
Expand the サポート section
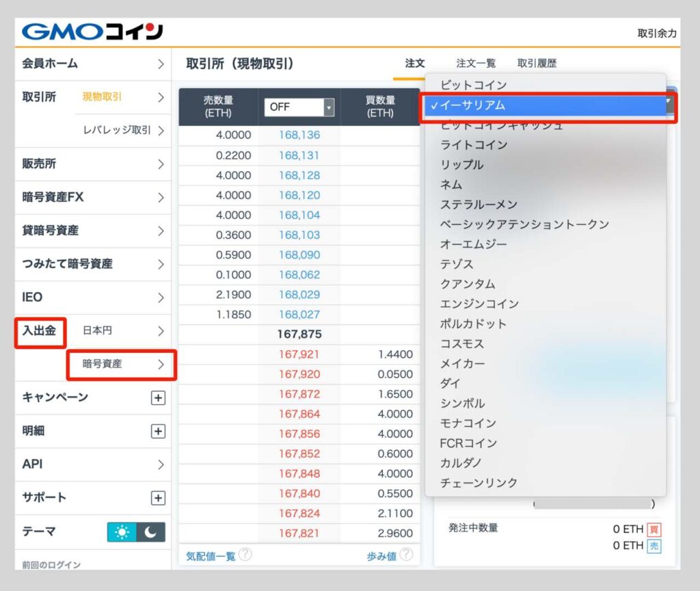click(159, 498)
